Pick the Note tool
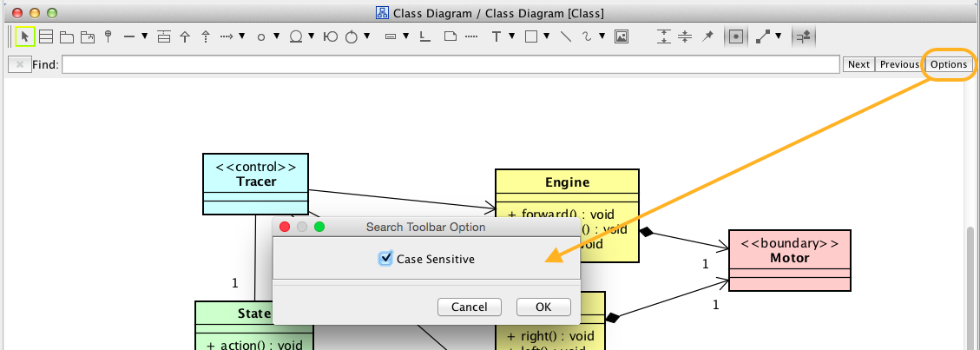This screenshot has height=350, width=980. click(450, 36)
